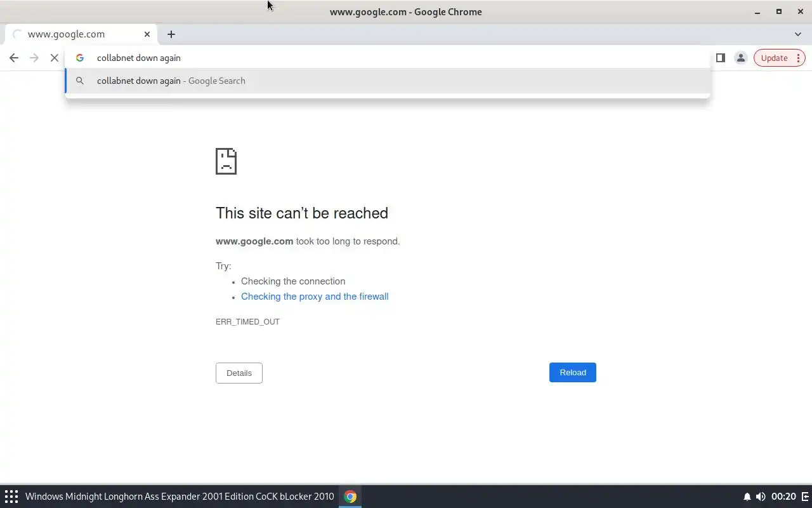Image resolution: width=812 pixels, height=508 pixels.
Task: Click the logout icon in taskbar
Action: click(806, 497)
